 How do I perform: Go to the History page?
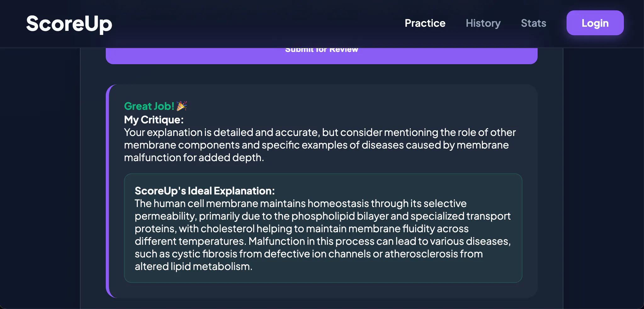point(483,23)
